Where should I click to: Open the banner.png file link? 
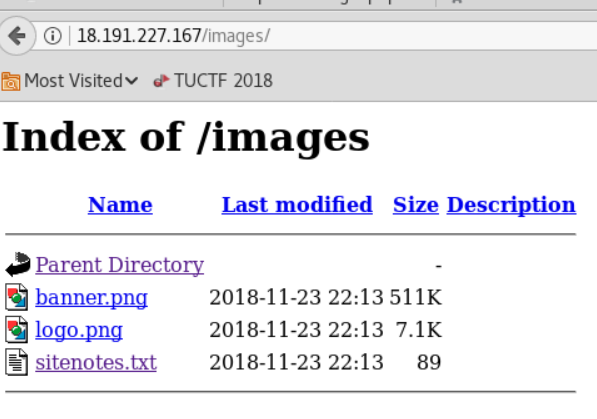[x=91, y=298]
